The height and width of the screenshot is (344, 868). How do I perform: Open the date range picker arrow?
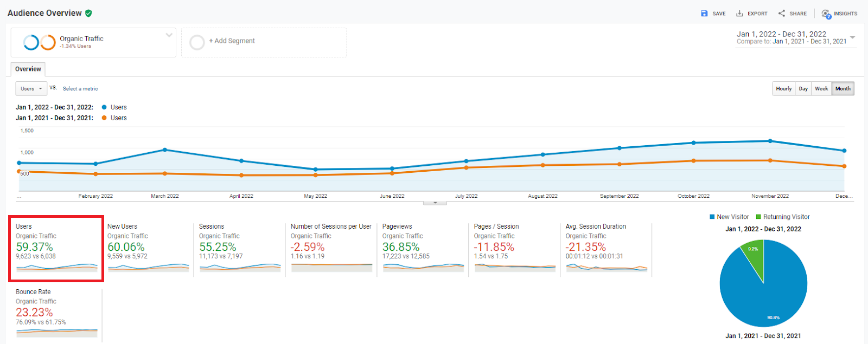point(852,37)
